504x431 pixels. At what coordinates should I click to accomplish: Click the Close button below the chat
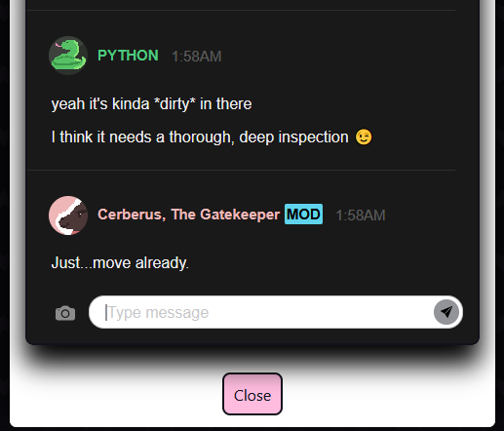pyautogui.click(x=252, y=394)
